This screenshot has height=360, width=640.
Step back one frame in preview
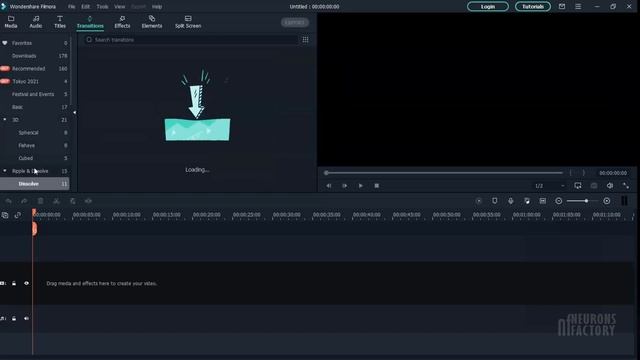click(329, 186)
